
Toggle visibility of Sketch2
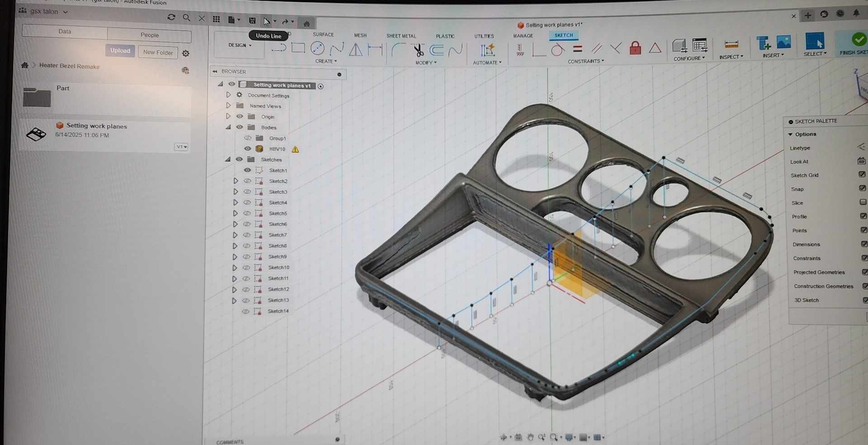(247, 181)
